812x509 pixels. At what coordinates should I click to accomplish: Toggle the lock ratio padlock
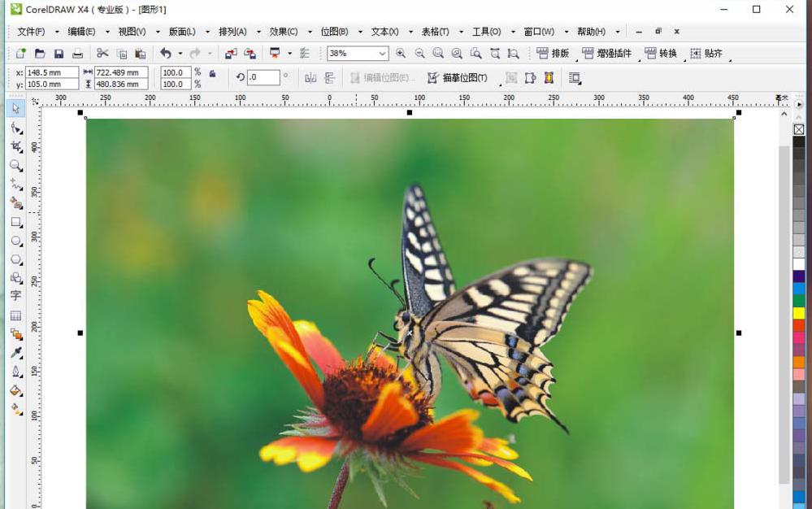pos(212,73)
